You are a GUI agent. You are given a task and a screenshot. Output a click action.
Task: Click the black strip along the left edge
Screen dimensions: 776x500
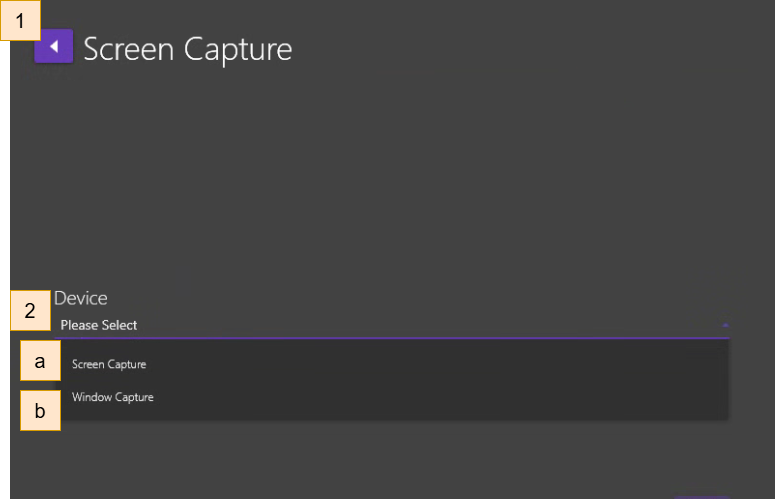click(4, 250)
